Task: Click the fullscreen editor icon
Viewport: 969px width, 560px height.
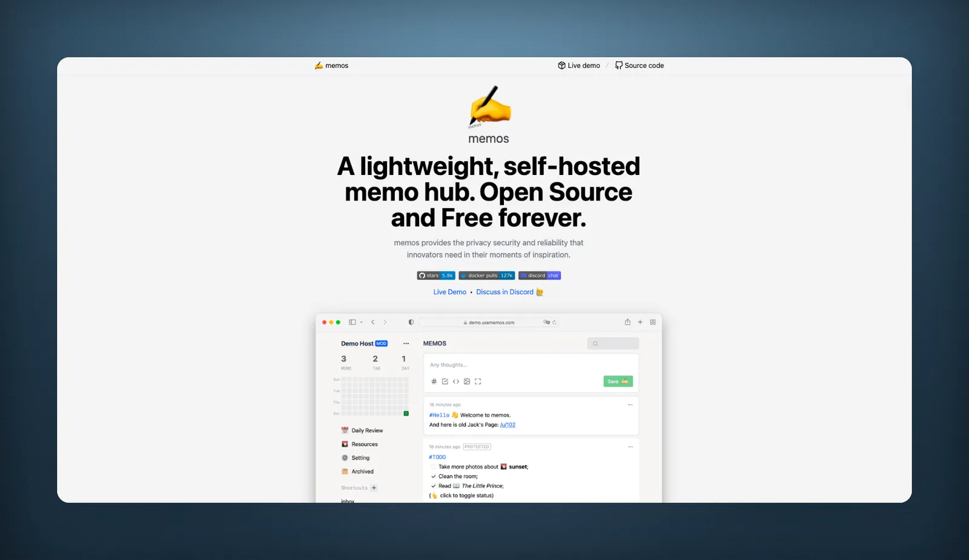Action: (x=478, y=381)
